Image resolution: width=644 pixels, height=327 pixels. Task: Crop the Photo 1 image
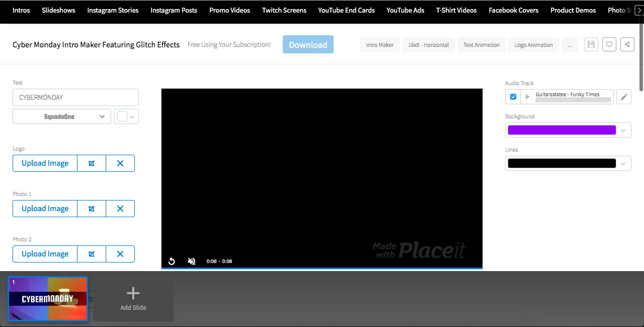click(x=92, y=209)
